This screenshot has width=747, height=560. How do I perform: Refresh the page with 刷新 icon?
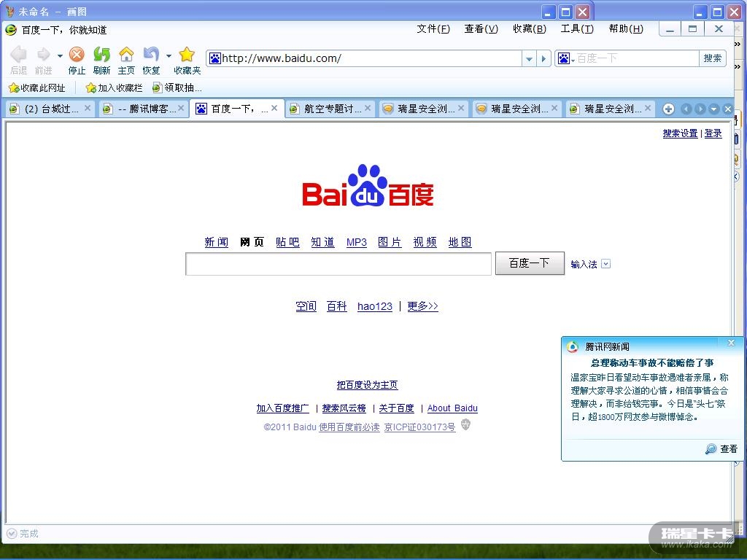[101, 54]
